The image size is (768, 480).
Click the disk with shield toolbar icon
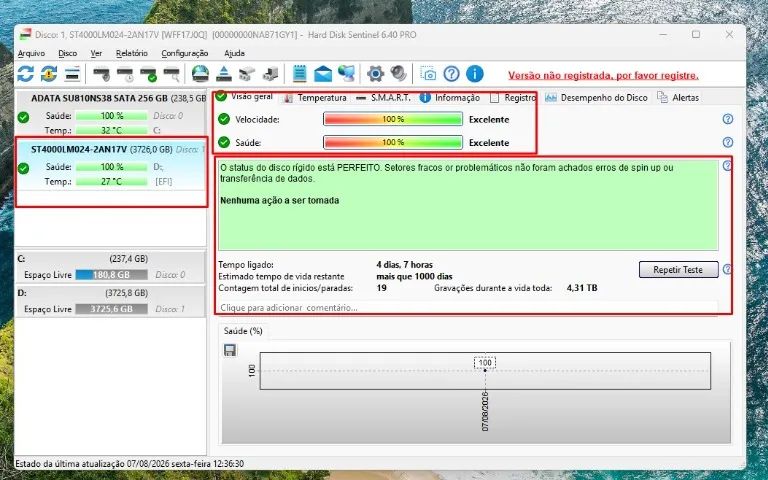coord(101,74)
